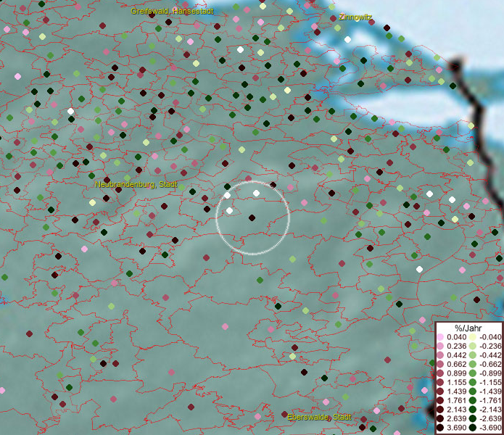Select the legend swatch for 1.155
The height and width of the screenshot is (435, 504).
coord(440,382)
